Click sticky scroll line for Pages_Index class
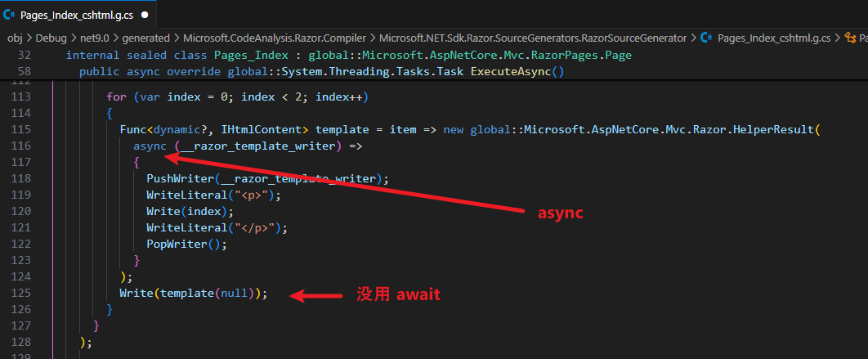 pos(434,56)
